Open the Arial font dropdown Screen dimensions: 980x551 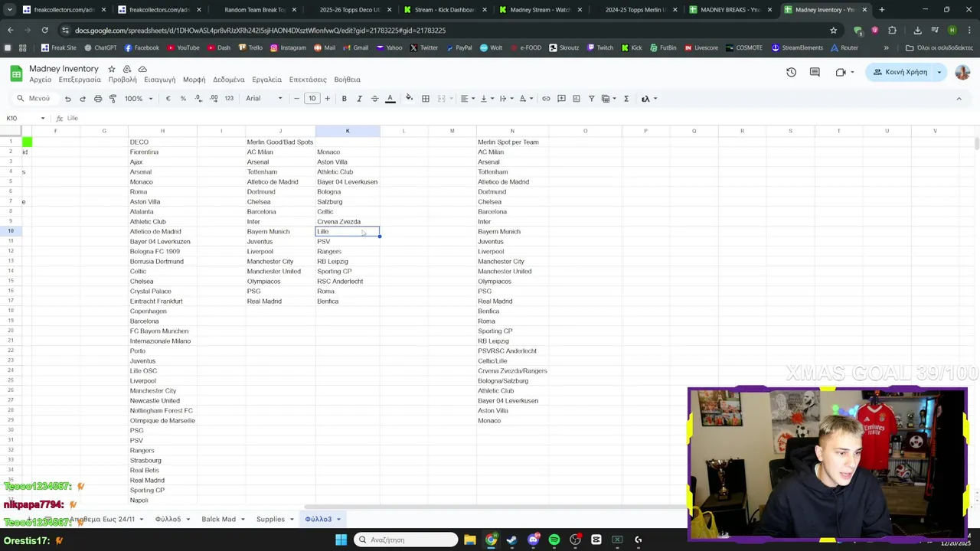click(x=264, y=99)
